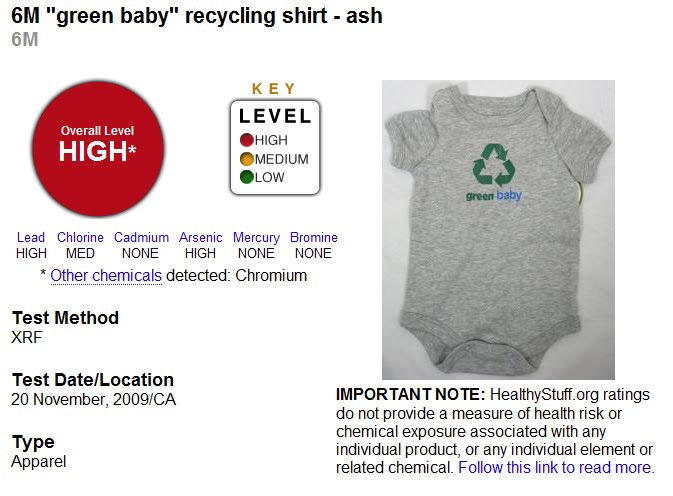Open the Lead chemical link
The width and height of the screenshot is (673, 496).
[31, 238]
